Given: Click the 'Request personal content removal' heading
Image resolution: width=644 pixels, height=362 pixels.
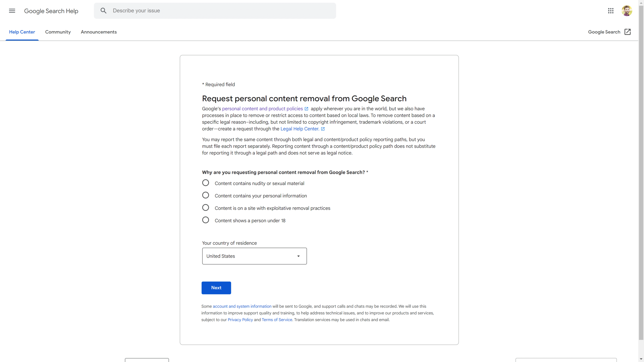Looking at the screenshot, I should [304, 99].
